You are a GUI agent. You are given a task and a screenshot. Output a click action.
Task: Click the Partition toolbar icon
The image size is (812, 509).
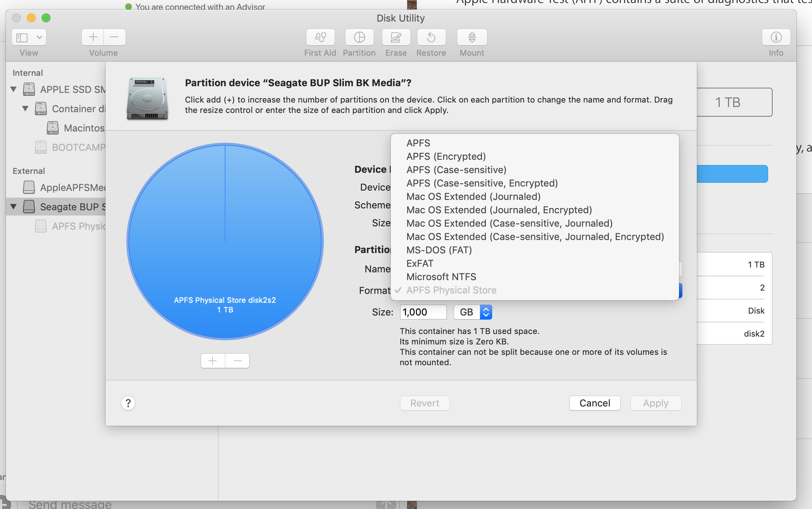point(359,37)
